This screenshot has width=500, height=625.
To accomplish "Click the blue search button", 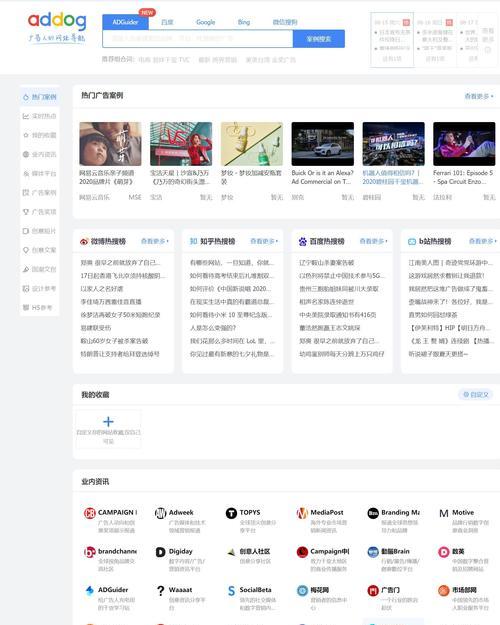I will coord(319,39).
